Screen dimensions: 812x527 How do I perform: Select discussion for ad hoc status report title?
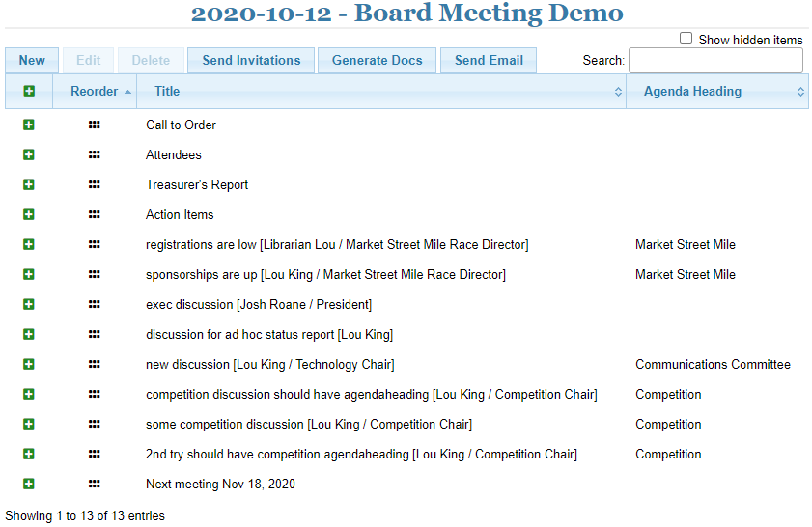[269, 334]
